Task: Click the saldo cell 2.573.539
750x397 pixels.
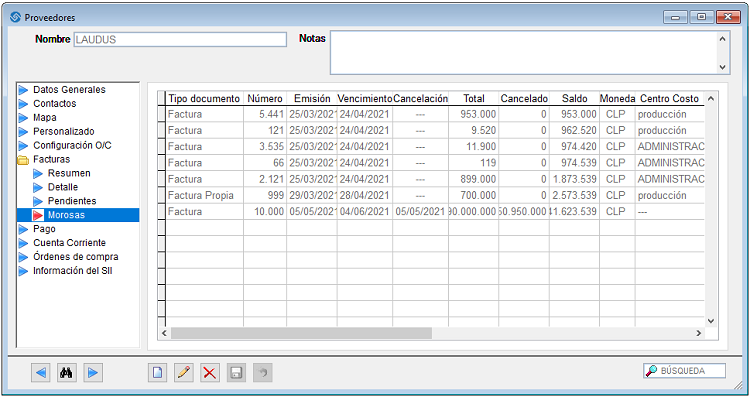Action: pos(574,195)
